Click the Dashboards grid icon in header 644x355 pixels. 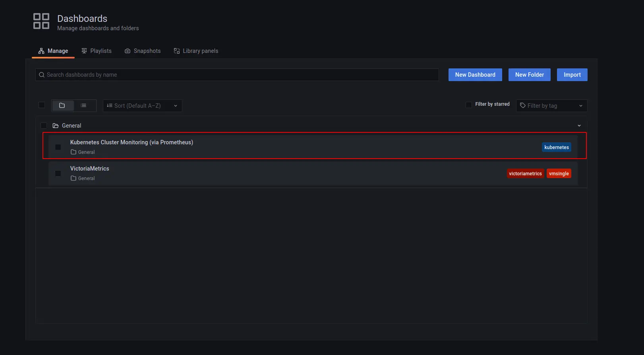pyautogui.click(x=41, y=21)
